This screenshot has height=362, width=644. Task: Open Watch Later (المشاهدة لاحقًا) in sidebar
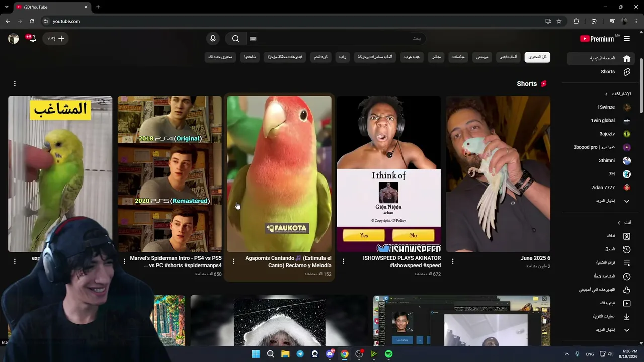[x=601, y=277]
